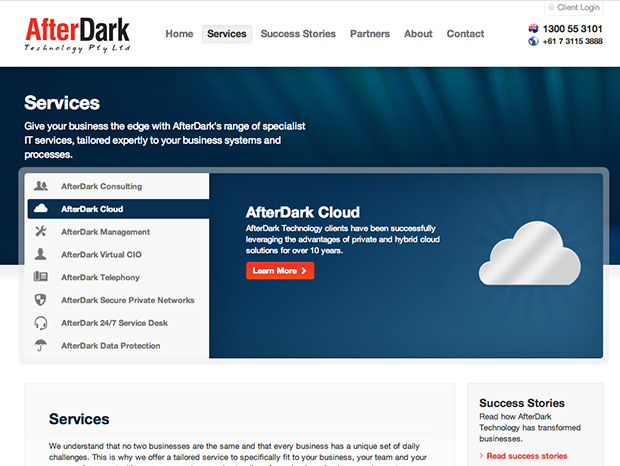This screenshot has height=466, width=620.
Task: Select the Services nav item
Action: tap(227, 34)
